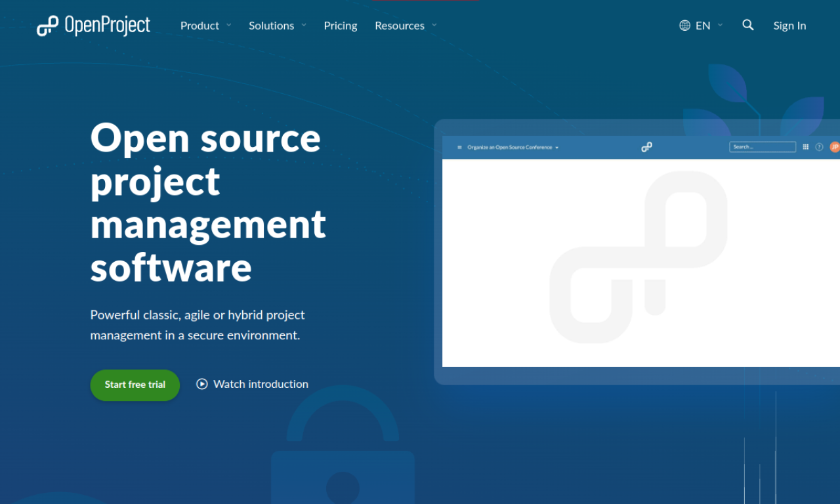Select the OpenProject logo inside the demo header
This screenshot has height=504, width=840.
tap(646, 146)
